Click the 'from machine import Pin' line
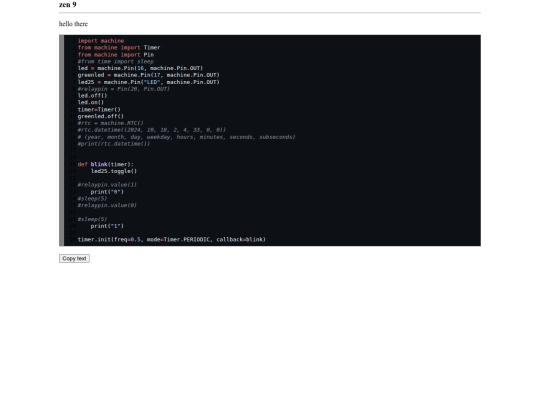The image size is (540, 405). click(116, 54)
